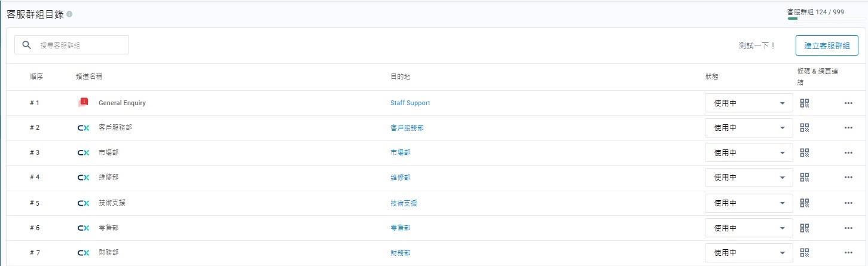Click the 測試一下！ link

click(757, 45)
